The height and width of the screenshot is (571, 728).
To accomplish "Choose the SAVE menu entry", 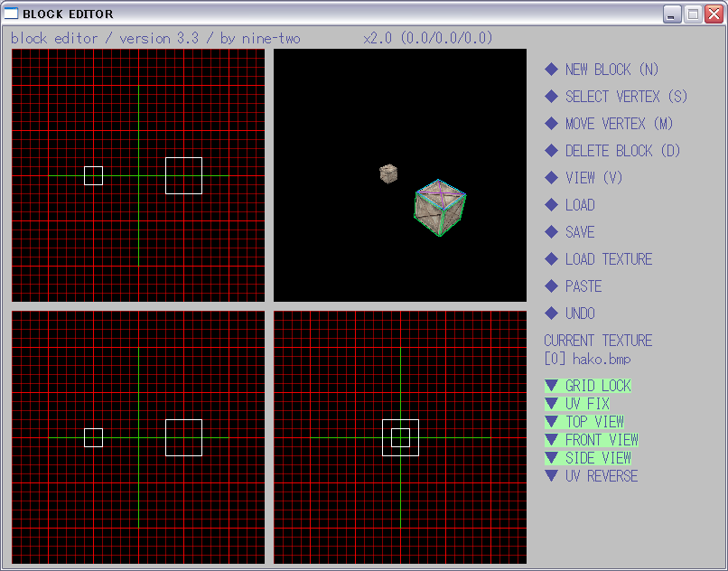I will pos(579,232).
